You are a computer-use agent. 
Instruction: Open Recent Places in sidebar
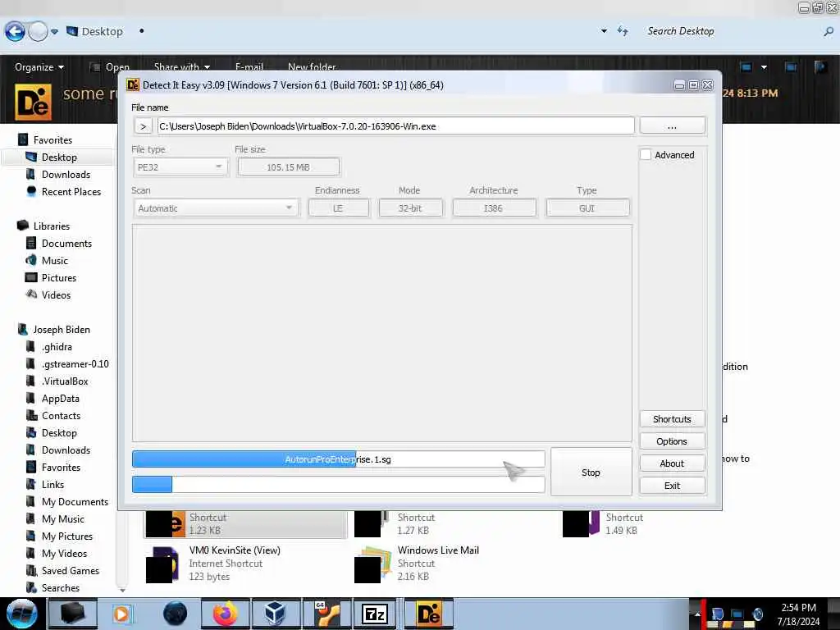click(x=71, y=191)
